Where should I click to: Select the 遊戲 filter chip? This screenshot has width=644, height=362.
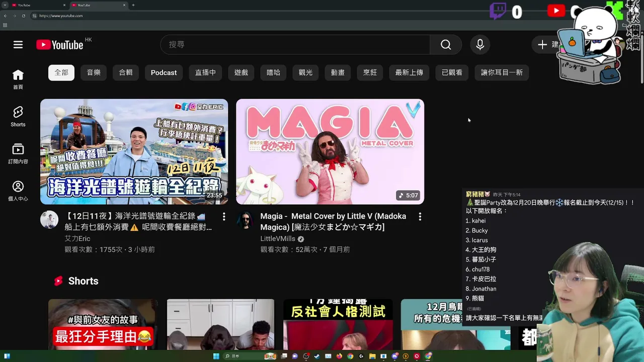[x=241, y=72]
